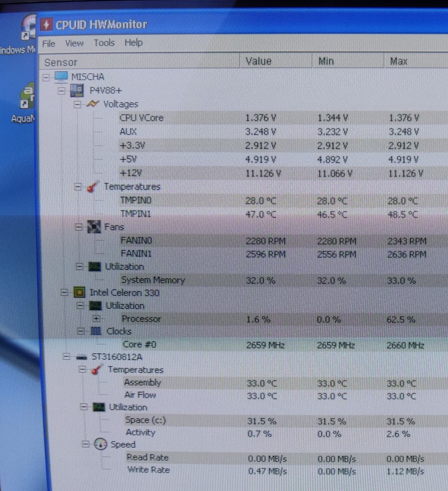This screenshot has height=491, width=448.
Task: Collapse the ST3160812A drive node
Action: (67, 357)
